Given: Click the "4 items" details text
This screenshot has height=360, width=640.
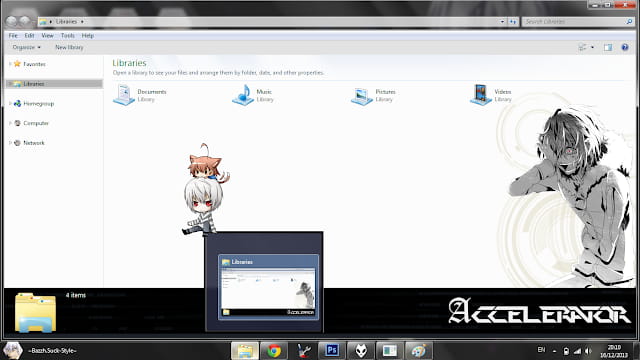Looking at the screenshot, I should point(76,295).
